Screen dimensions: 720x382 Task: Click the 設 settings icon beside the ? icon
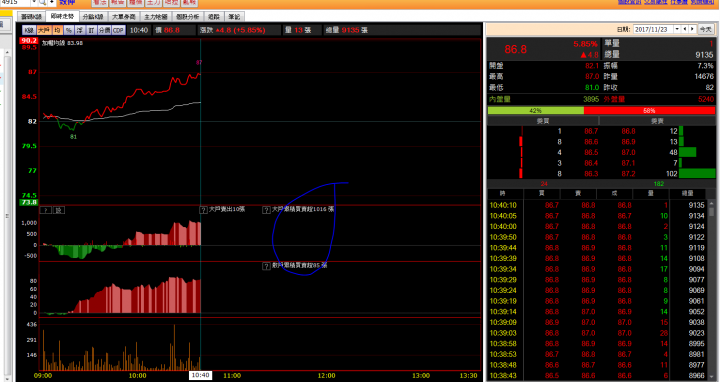click(59, 210)
